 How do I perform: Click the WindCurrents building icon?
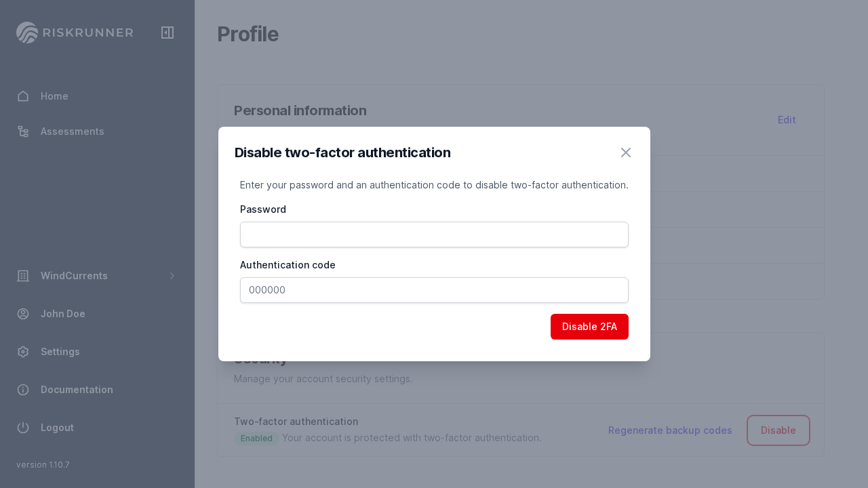tap(23, 276)
